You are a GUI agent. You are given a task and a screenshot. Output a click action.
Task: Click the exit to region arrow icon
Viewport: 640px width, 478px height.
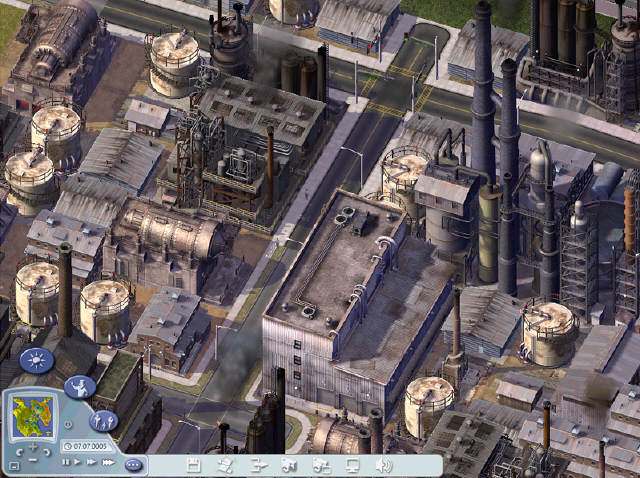coord(257,465)
